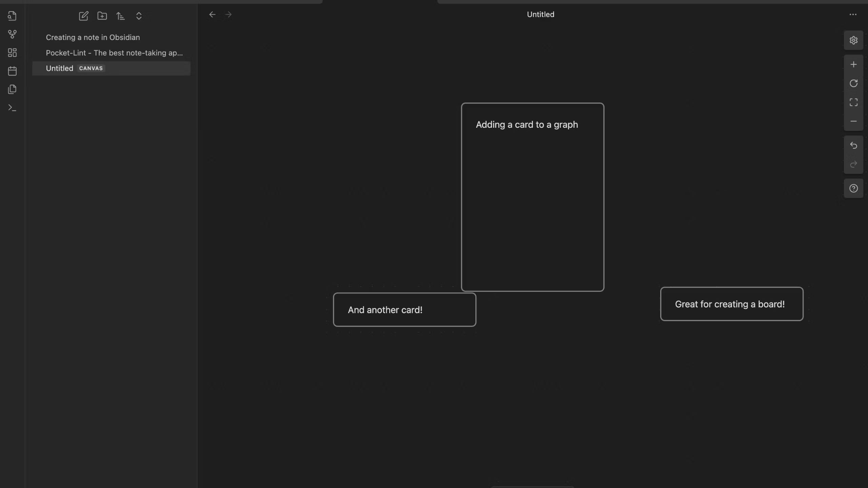Navigate forward using the right arrow

[x=228, y=14]
